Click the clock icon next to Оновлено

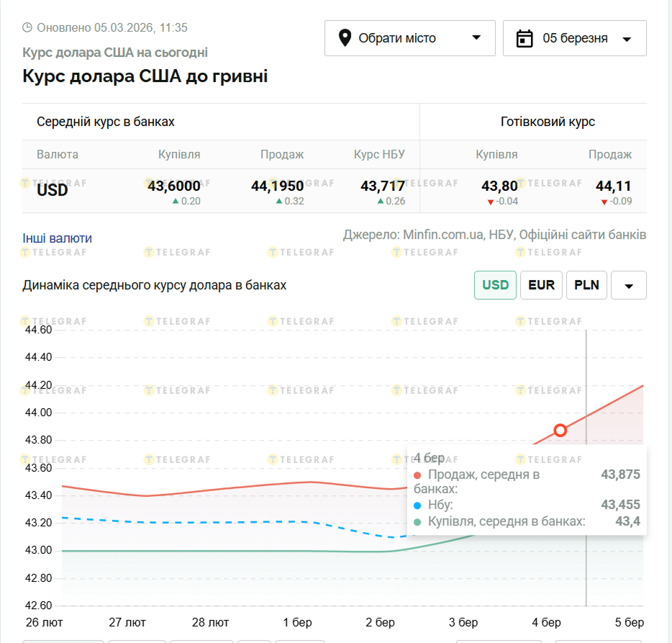[x=27, y=28]
